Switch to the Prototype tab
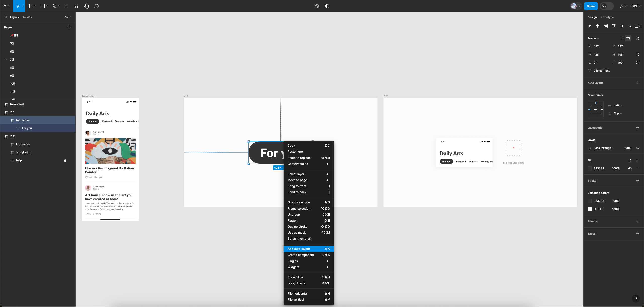 (x=607, y=17)
